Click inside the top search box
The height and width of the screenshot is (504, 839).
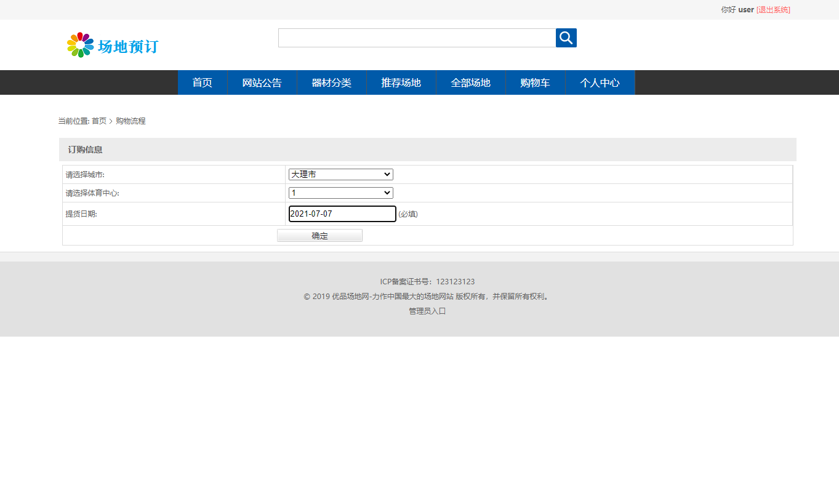(416, 38)
